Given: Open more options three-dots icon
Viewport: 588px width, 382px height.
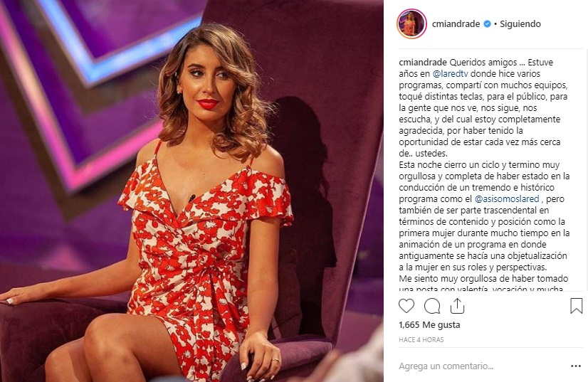Looking at the screenshot, I should pyautogui.click(x=576, y=366).
